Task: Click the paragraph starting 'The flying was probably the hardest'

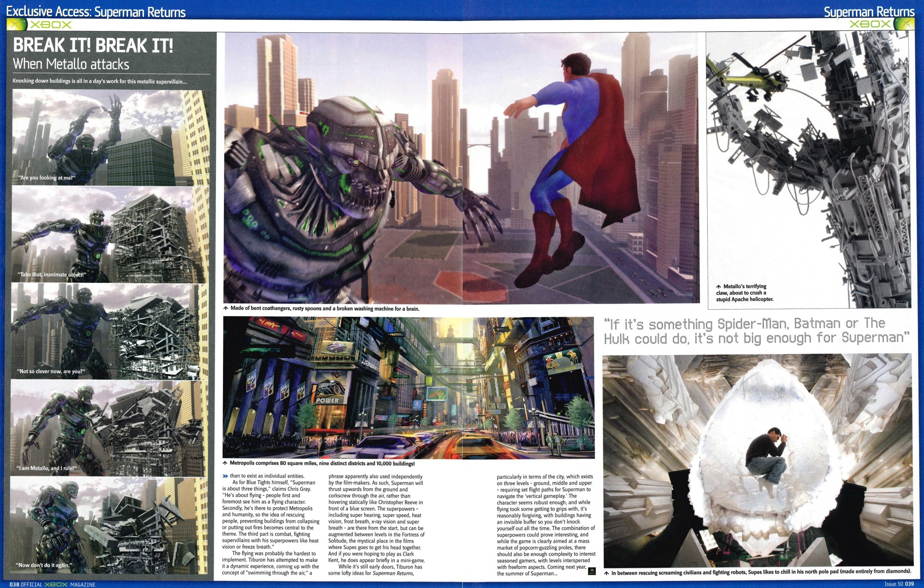Action: (x=271, y=563)
